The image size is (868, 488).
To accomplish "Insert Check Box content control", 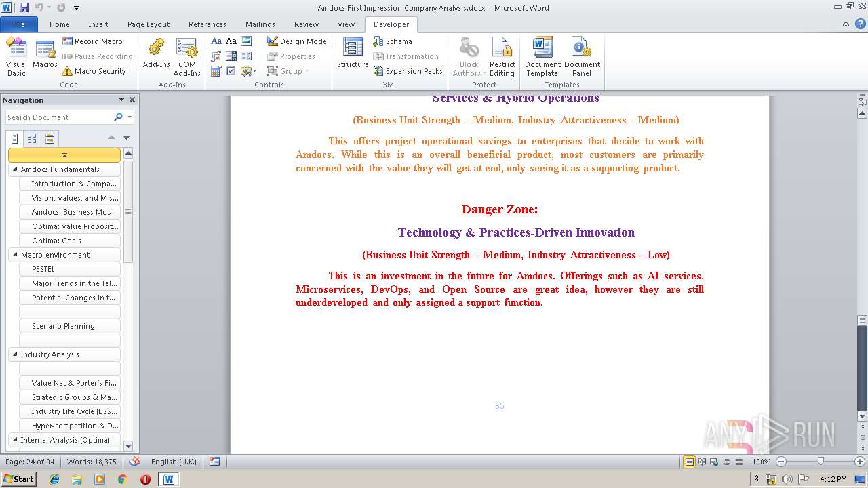I will pos(231,71).
